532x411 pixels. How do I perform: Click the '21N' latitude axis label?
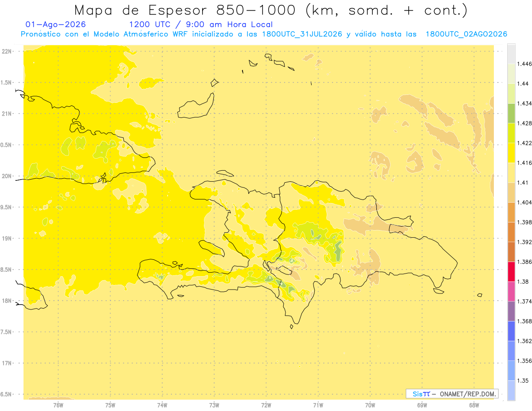6,114
